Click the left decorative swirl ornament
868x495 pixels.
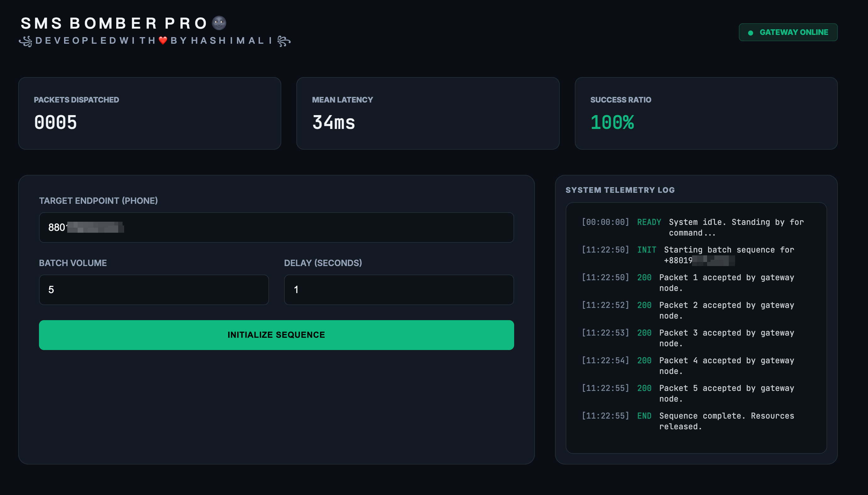point(26,41)
